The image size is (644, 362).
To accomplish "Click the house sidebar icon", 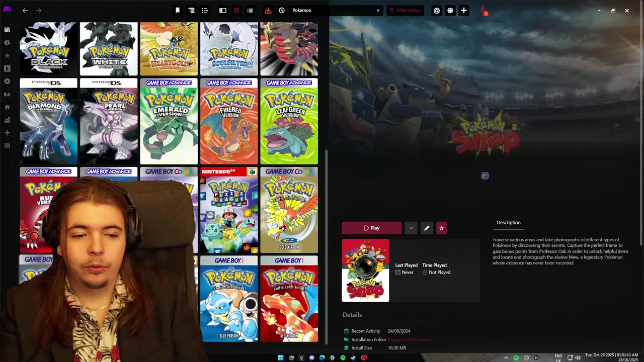I will (x=7, y=107).
